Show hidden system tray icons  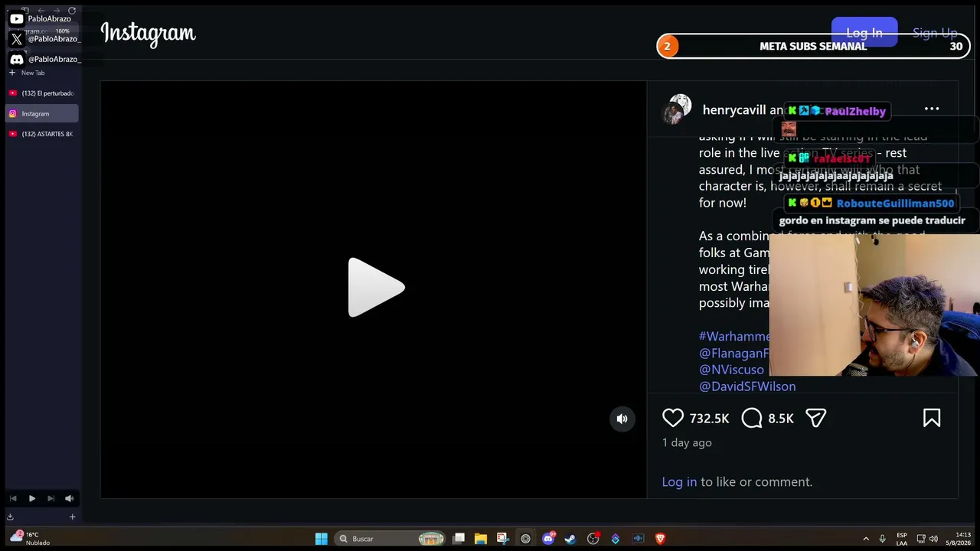point(866,539)
